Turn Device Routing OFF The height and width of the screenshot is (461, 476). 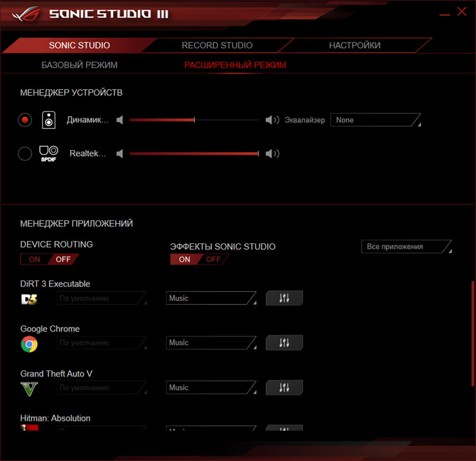click(63, 259)
